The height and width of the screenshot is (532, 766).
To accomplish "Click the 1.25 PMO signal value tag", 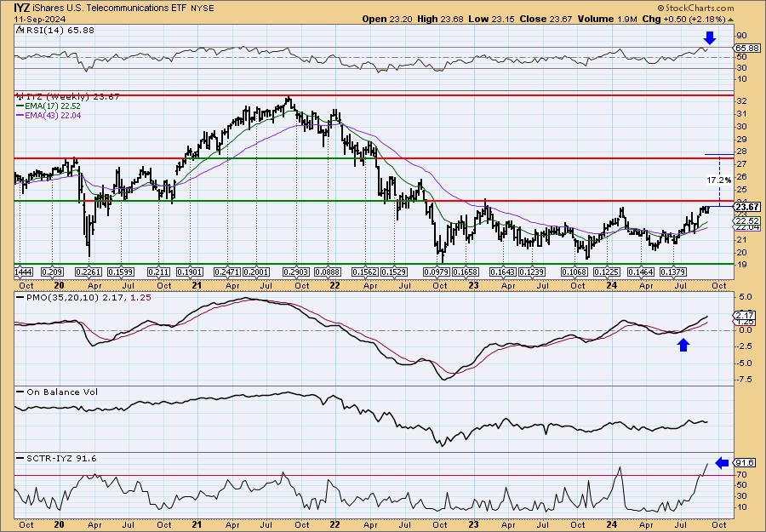I will tap(745, 321).
